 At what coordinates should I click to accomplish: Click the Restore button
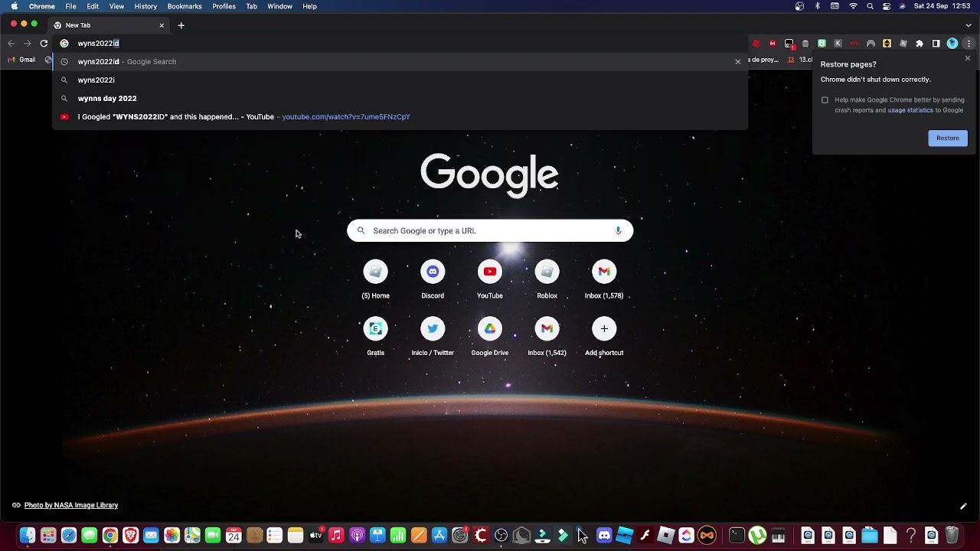pos(948,138)
